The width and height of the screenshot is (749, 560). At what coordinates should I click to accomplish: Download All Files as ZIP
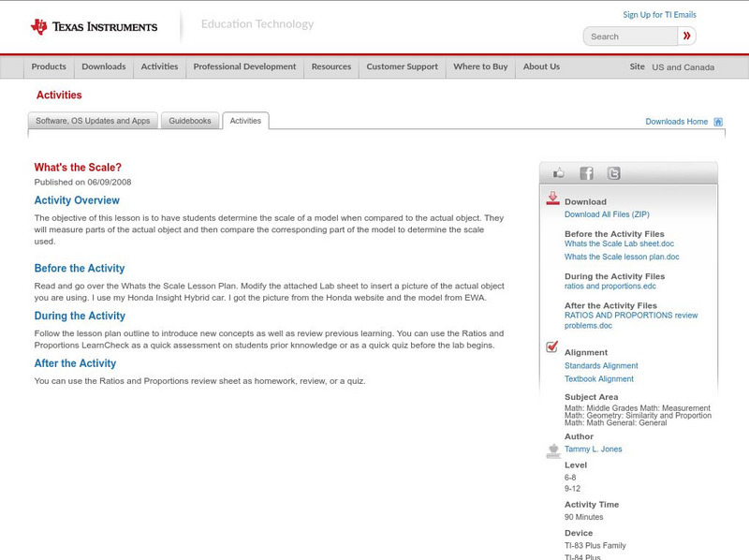(609, 213)
